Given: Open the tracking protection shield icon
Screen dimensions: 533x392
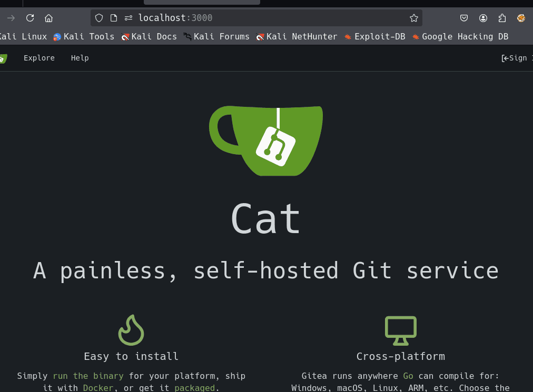Looking at the screenshot, I should coord(98,18).
